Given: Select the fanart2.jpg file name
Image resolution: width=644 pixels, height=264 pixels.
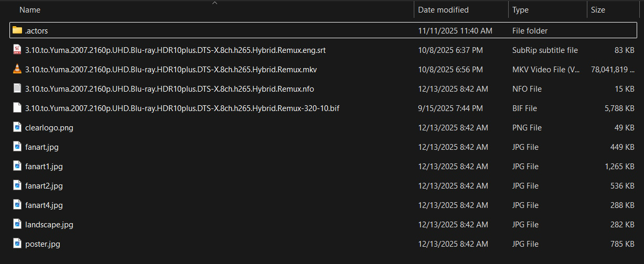Looking at the screenshot, I should point(44,186).
